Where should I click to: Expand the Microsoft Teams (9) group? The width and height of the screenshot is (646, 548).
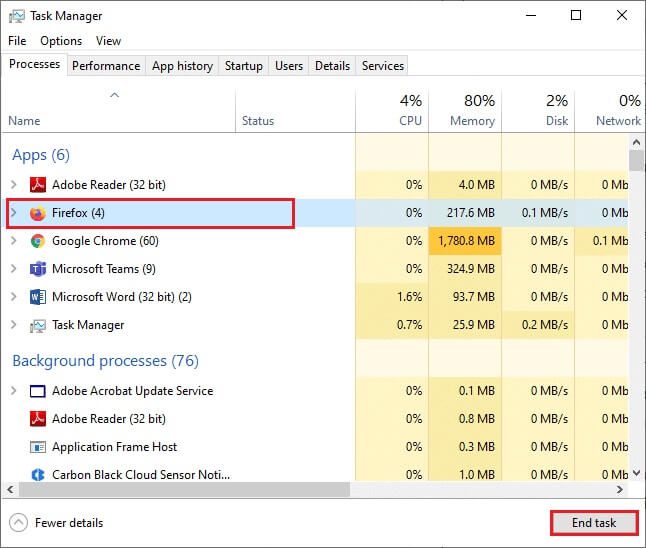click(x=14, y=269)
